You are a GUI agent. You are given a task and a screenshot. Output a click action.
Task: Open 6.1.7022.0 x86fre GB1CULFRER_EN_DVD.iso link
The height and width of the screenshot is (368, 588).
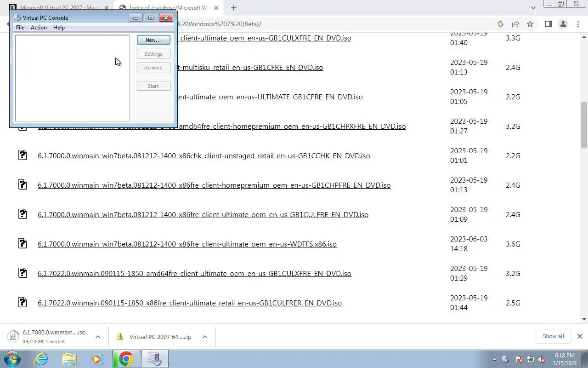pos(190,303)
